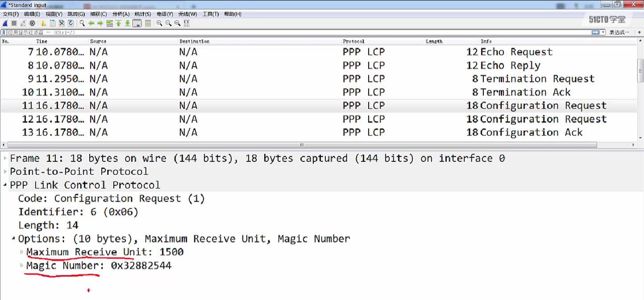Open the 统计(S) menu
This screenshot has width=644, height=300.
click(x=142, y=14)
